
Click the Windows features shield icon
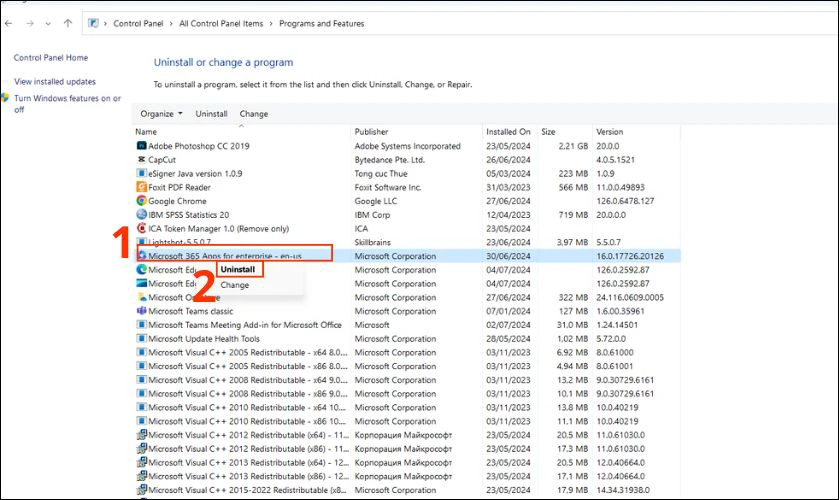click(x=6, y=99)
